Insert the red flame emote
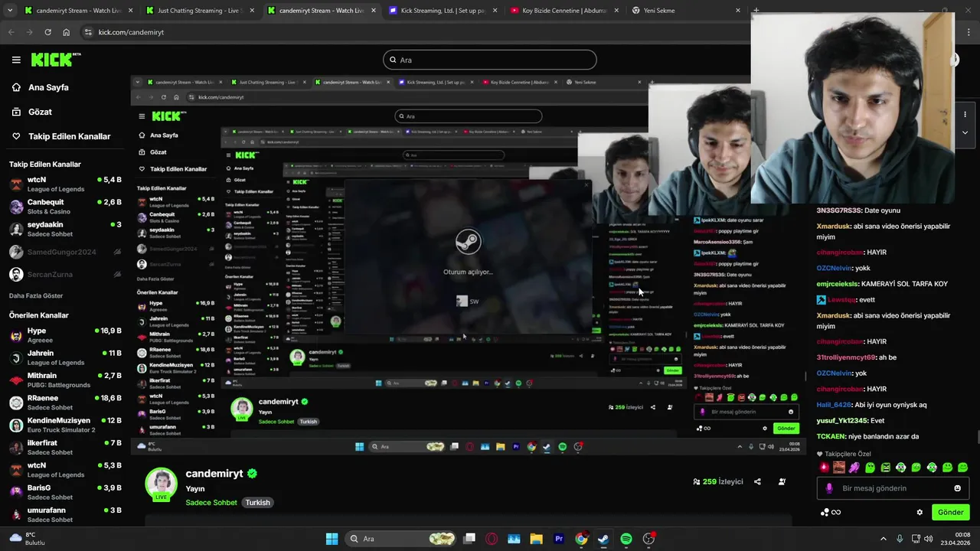Image resolution: width=980 pixels, height=551 pixels. [824, 468]
